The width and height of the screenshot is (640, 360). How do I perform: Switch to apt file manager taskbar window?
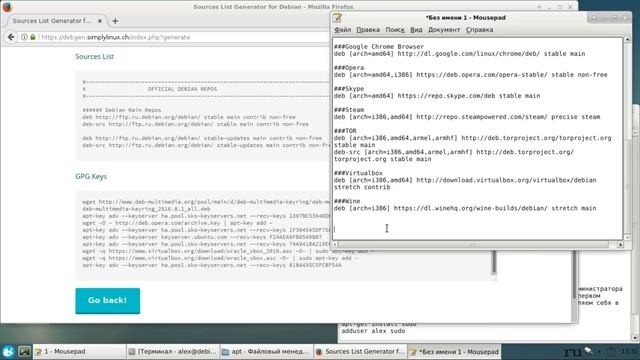pyautogui.click(x=266, y=351)
